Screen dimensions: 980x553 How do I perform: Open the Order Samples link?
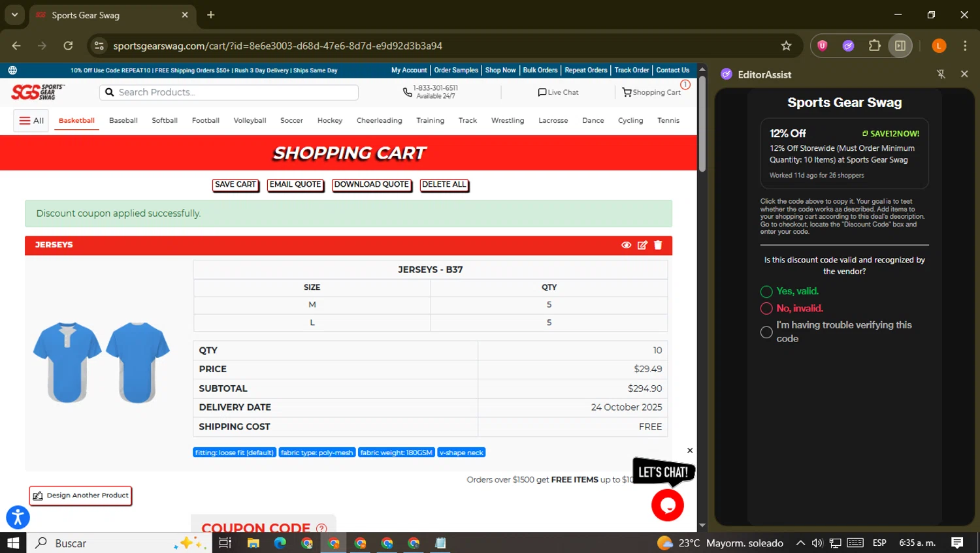(456, 70)
